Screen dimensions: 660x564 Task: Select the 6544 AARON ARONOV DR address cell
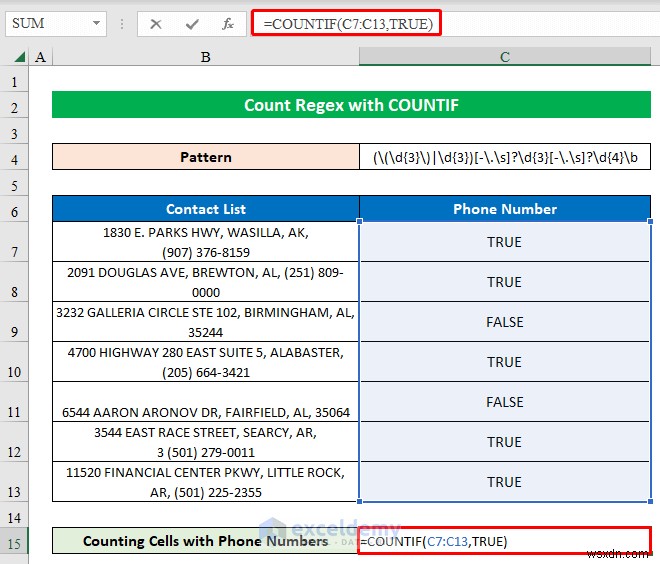tap(206, 402)
